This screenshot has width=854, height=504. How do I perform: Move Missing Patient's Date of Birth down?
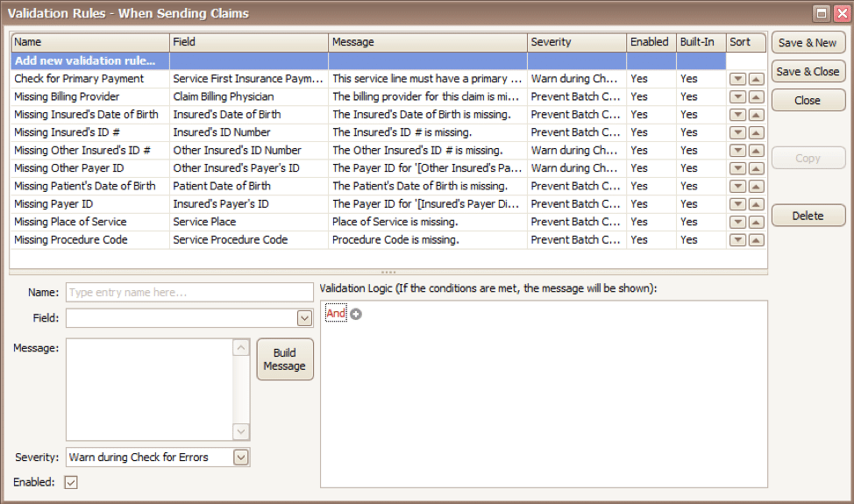(737, 187)
